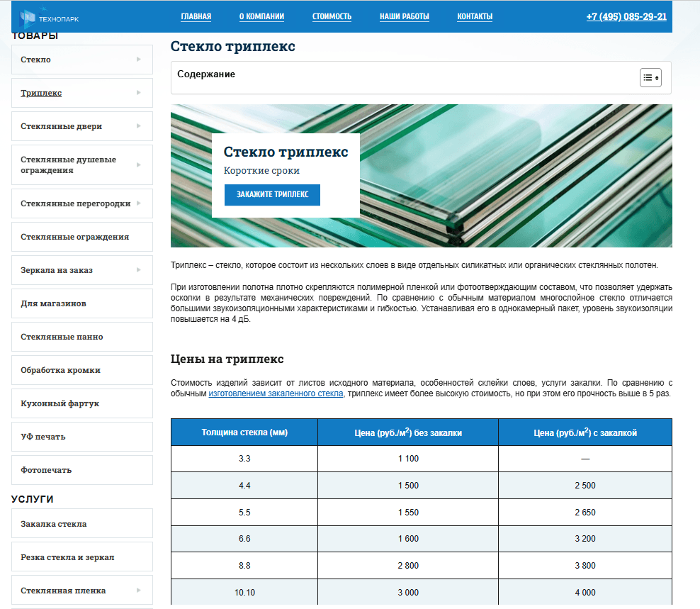Open the Кухонный фартук category

pos(82,403)
